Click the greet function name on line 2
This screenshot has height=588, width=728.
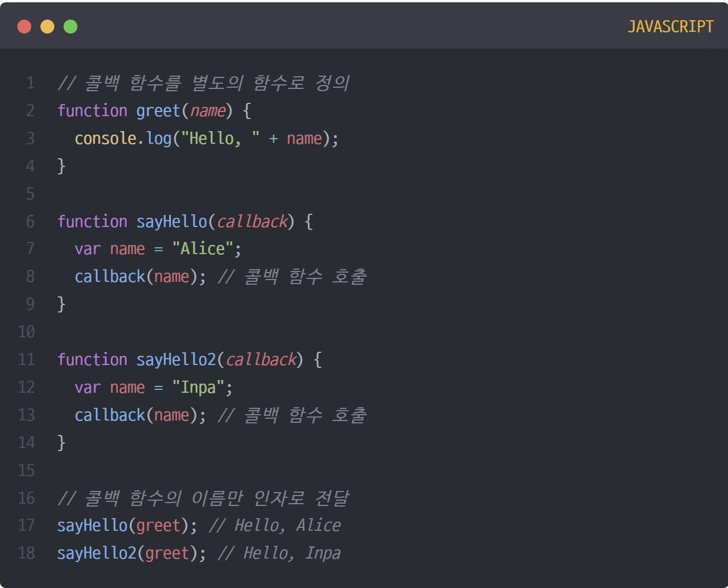(x=158, y=110)
